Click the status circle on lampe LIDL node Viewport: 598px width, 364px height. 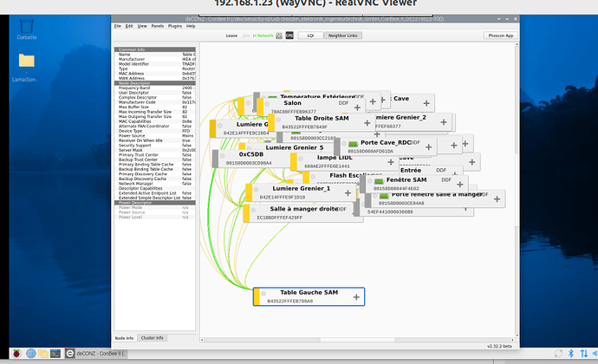[301, 159]
